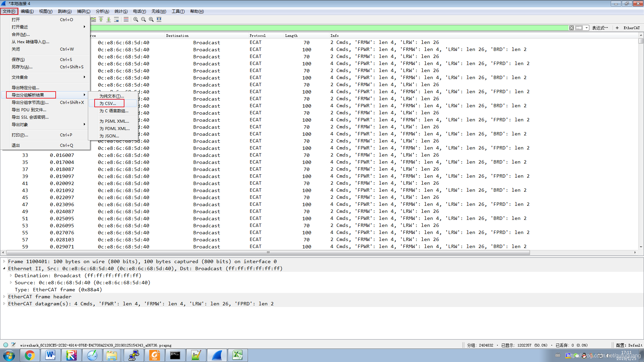Screen dimensions: 644x362
Task: Expand the EtherCAT datagram(s) row
Action: [x=4, y=304]
